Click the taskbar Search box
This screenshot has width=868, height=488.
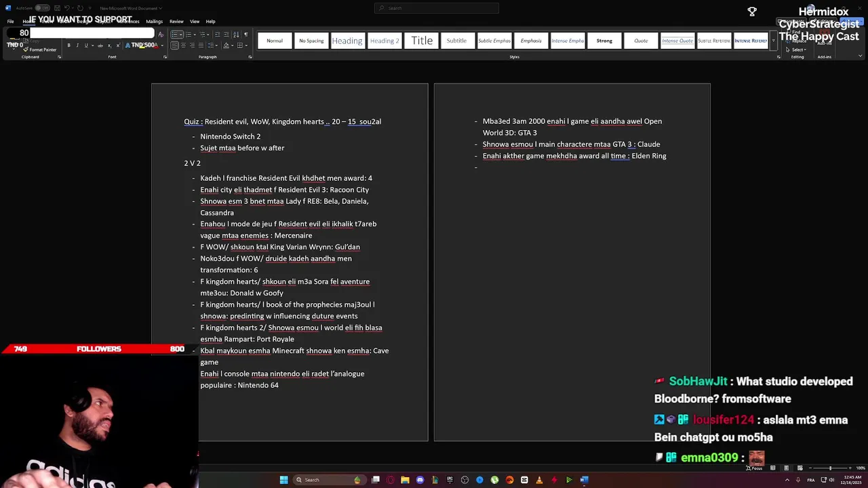[x=329, y=480]
